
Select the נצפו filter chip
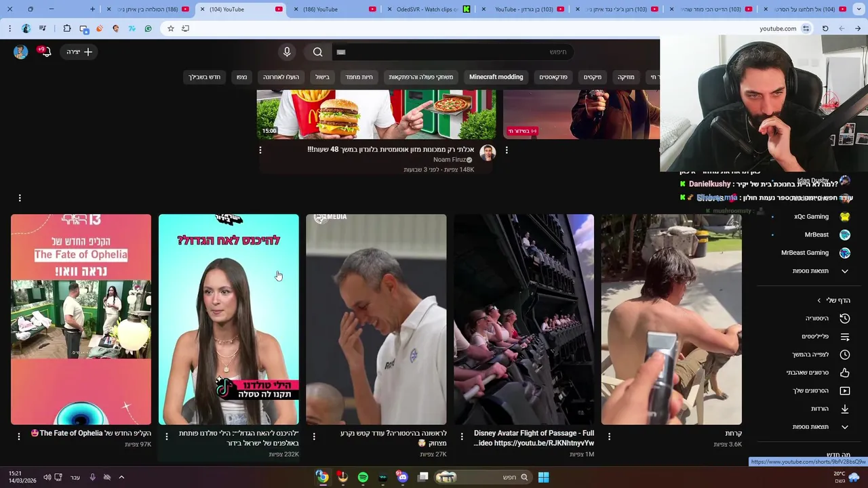pos(241,77)
